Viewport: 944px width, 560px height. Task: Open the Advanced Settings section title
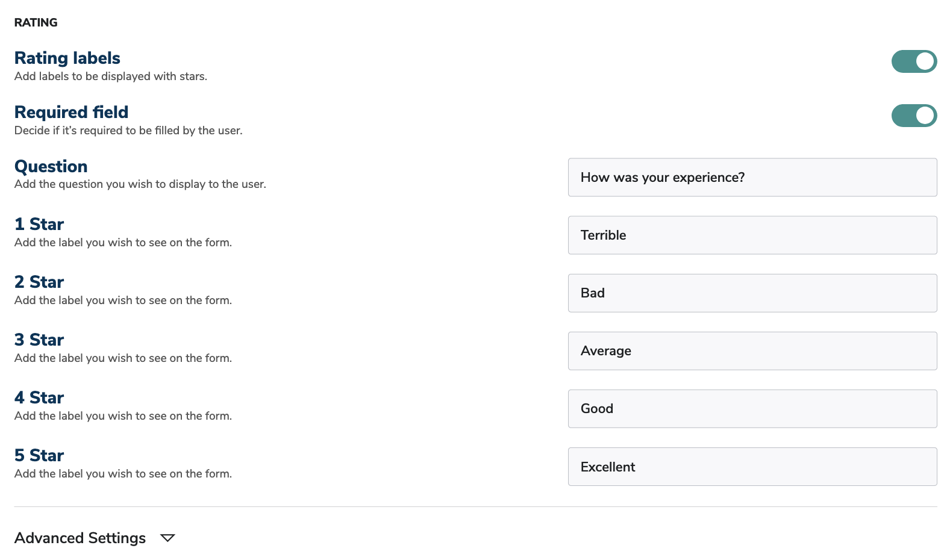point(80,538)
